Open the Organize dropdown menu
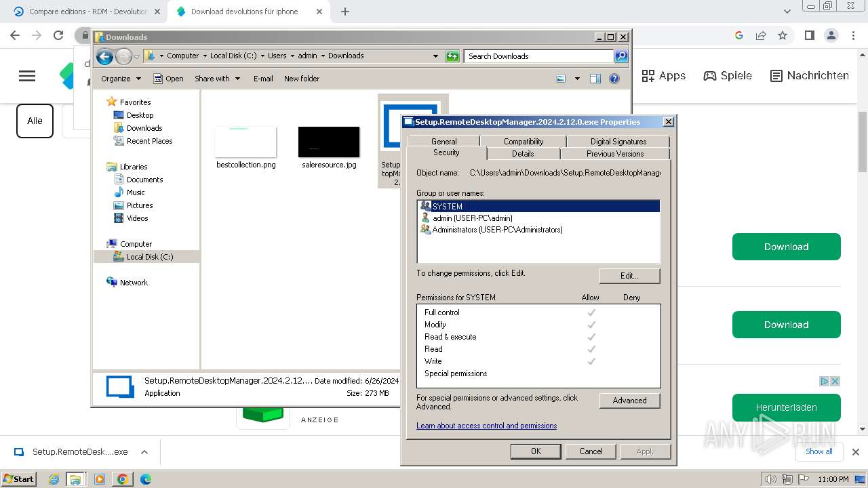This screenshot has width=868, height=488. coord(121,79)
